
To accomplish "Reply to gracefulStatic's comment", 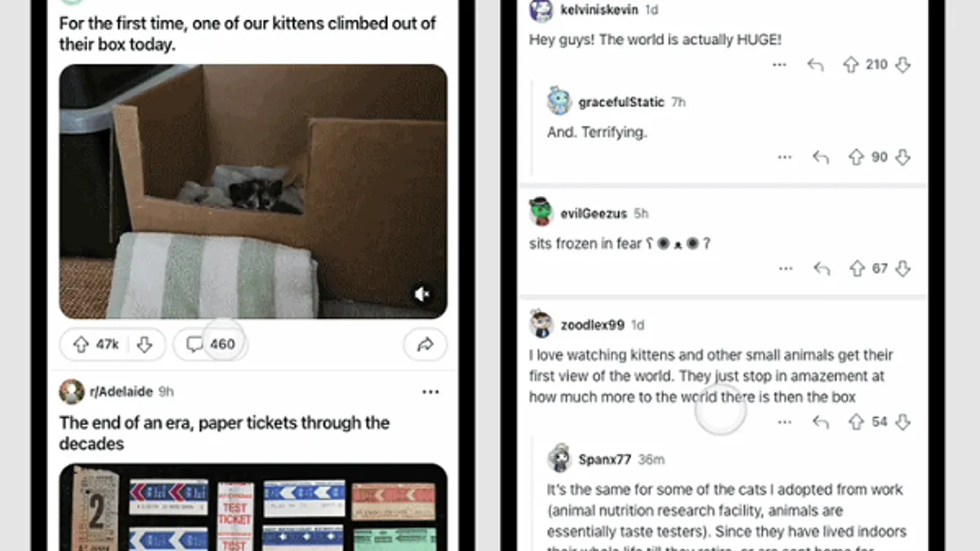I will pos(821,157).
